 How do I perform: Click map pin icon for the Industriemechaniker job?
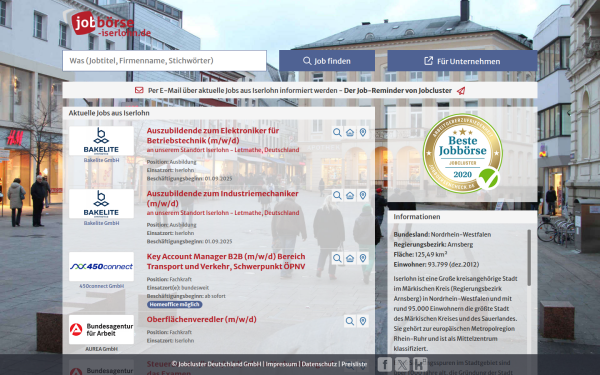363,195
